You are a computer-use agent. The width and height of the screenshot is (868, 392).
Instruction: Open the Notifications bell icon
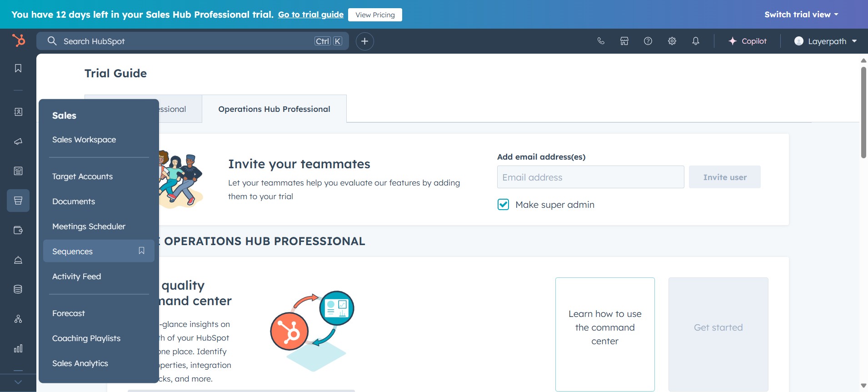[696, 41]
